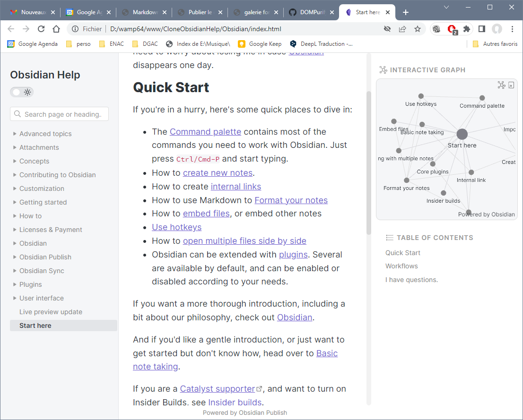Open global graph view icon

click(x=501, y=85)
